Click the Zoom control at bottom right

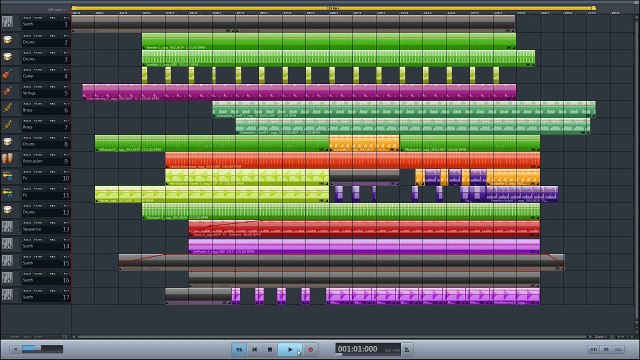pyautogui.click(x=600, y=337)
